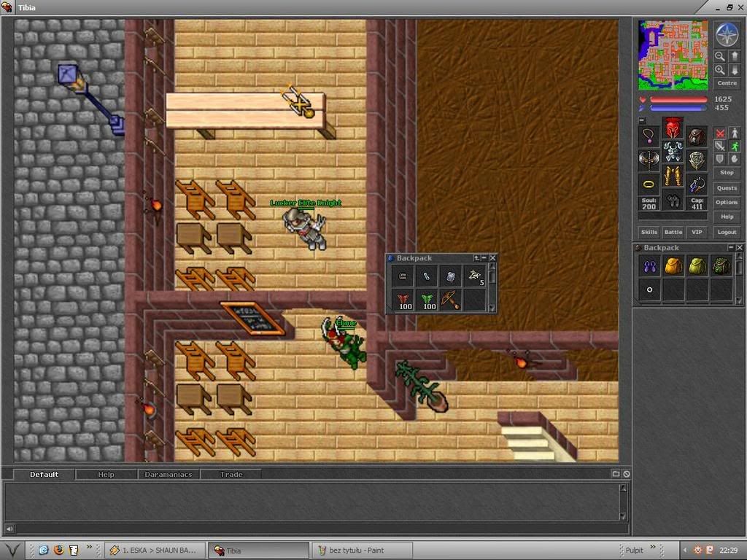This screenshot has height=560, width=747.
Task: Select the stack of 5 fish
Action: pyautogui.click(x=474, y=276)
